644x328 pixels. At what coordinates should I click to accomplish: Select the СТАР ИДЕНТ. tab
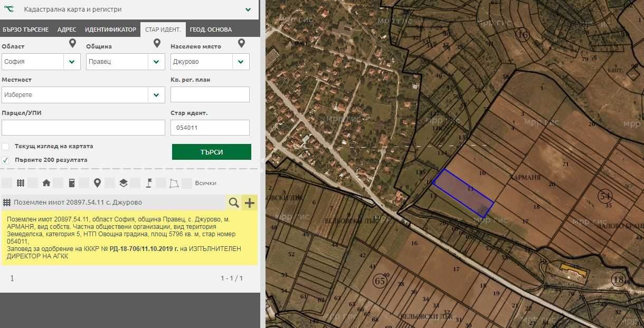pyautogui.click(x=163, y=30)
